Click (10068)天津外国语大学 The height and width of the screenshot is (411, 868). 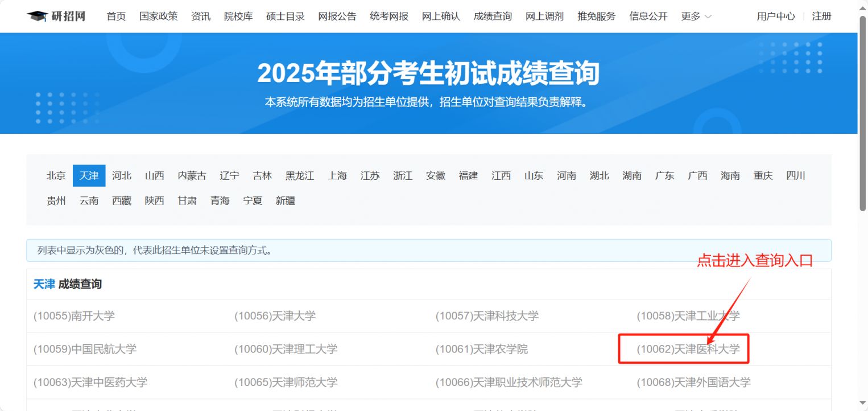[694, 382]
